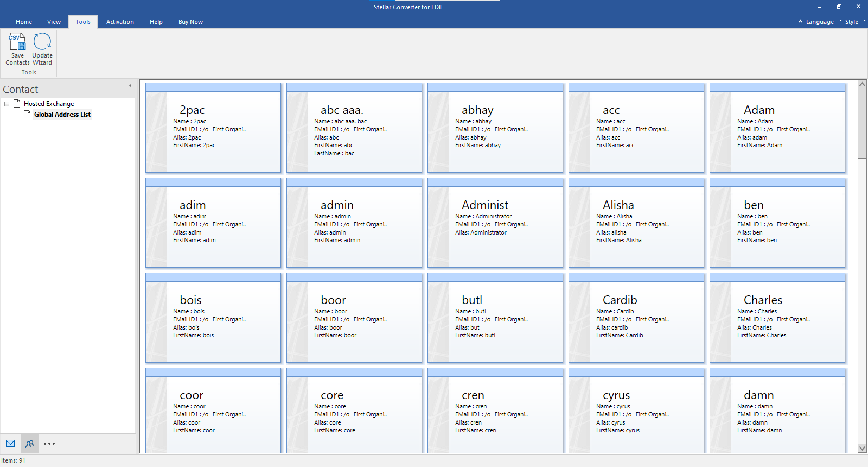Image resolution: width=868 pixels, height=467 pixels.
Task: Select the coor contact card
Action: click(x=213, y=411)
